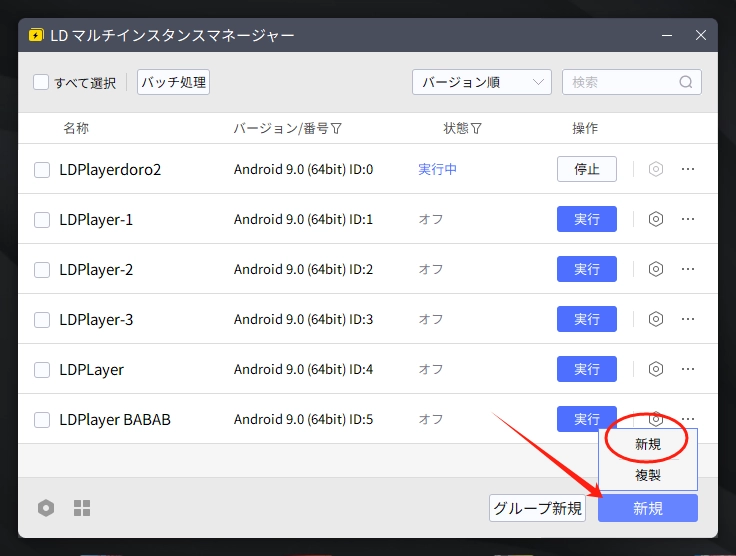Open more options for LDPlayer-1

688,219
